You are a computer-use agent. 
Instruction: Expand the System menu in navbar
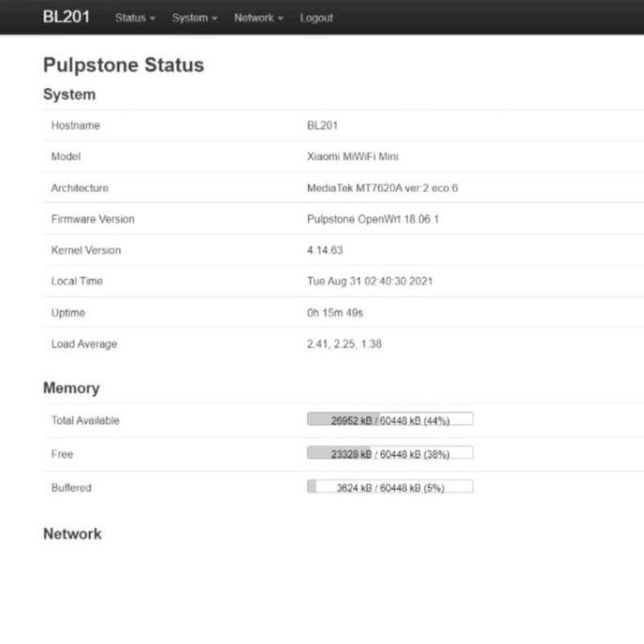tap(194, 18)
